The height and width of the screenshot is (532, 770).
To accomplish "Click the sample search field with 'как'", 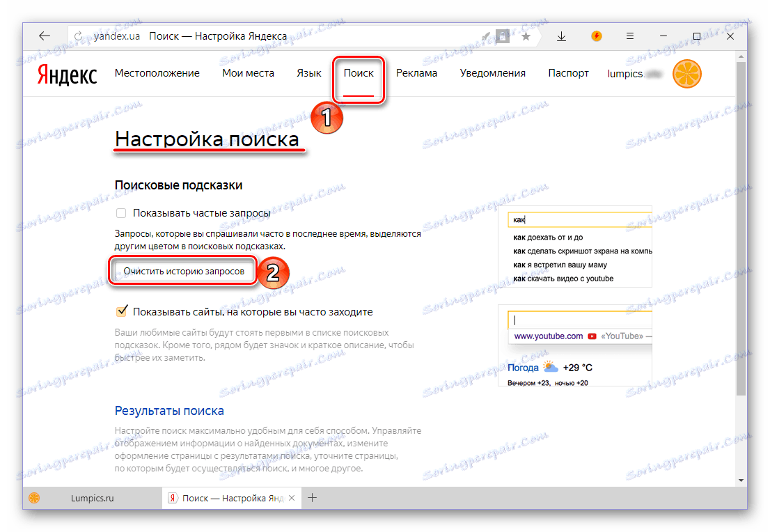I will click(x=579, y=219).
